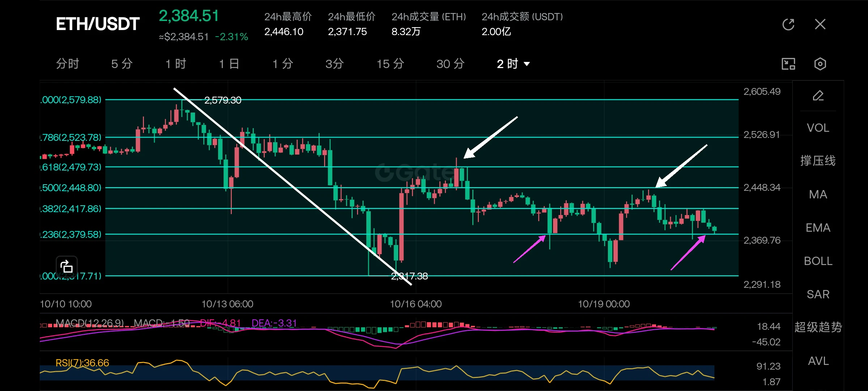
Task: Enable the AVL indicator
Action: [x=818, y=361]
